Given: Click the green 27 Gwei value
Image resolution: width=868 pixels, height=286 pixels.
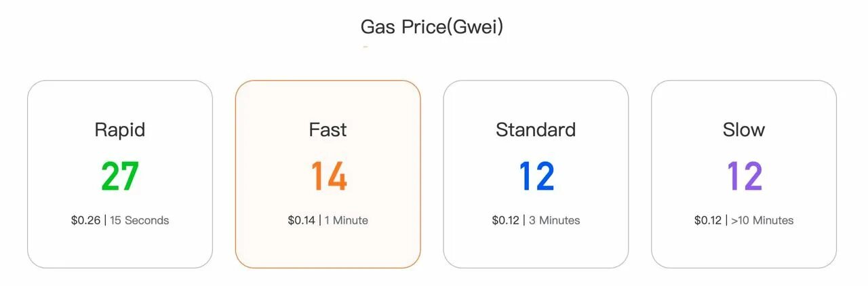Looking at the screenshot, I should click(120, 176).
